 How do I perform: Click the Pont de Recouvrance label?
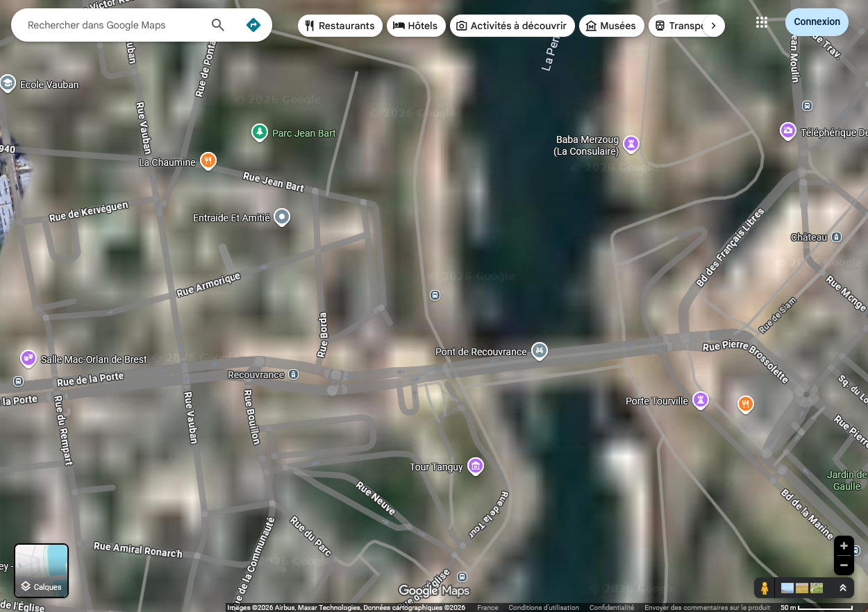[x=481, y=352]
